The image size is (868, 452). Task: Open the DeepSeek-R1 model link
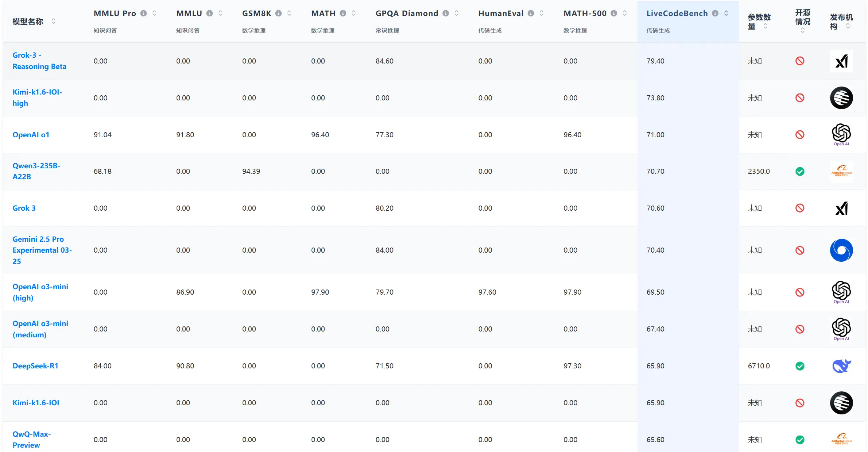pyautogui.click(x=35, y=366)
